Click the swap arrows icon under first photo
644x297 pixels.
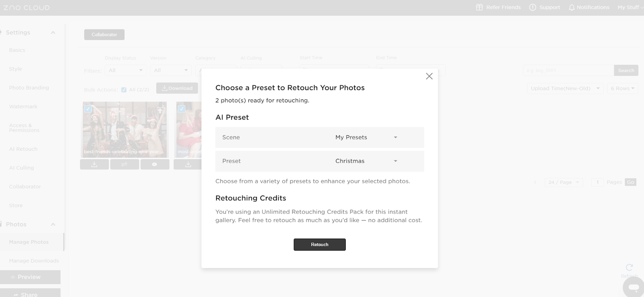124,164
